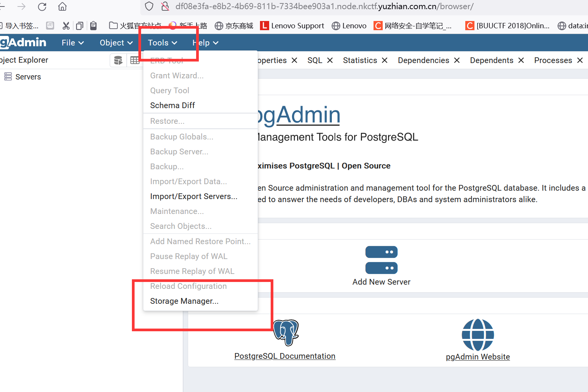Click Maintenance menu entry
Image resolution: width=588 pixels, height=392 pixels.
pos(200,211)
